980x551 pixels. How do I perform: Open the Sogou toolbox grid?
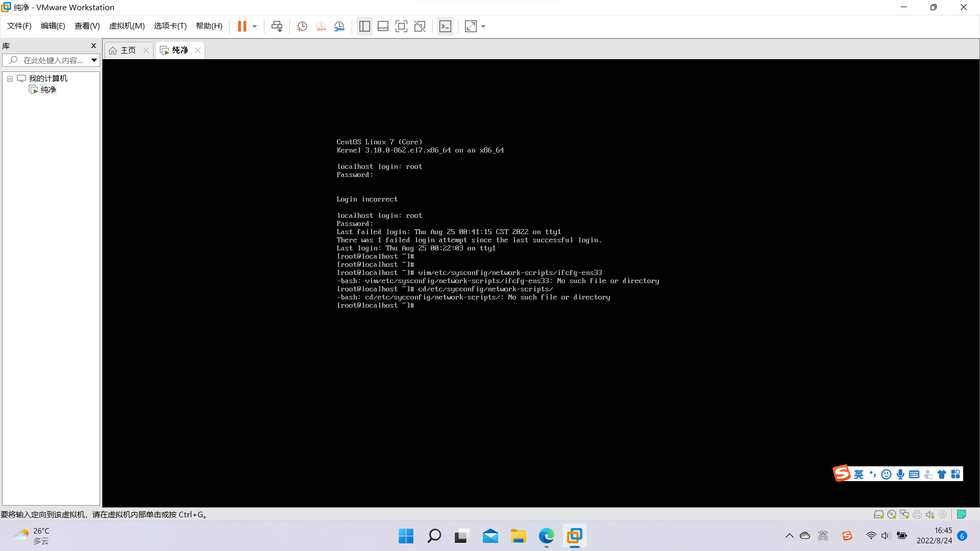[x=955, y=474]
